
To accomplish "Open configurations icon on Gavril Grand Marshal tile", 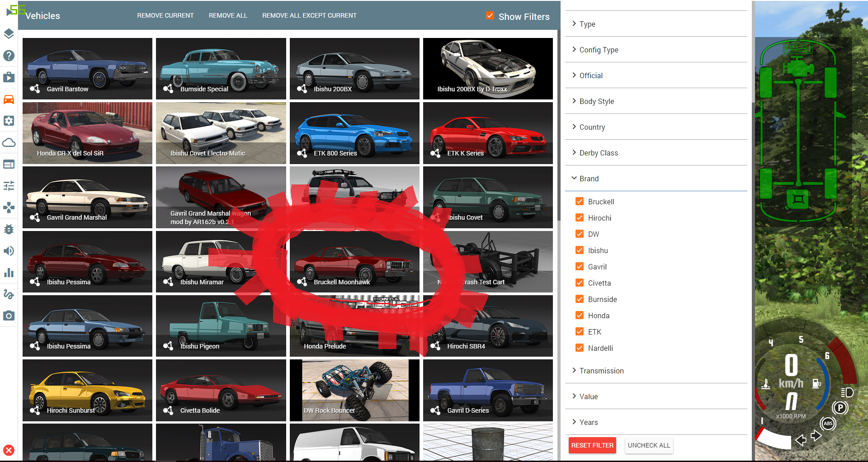I will coord(35,217).
